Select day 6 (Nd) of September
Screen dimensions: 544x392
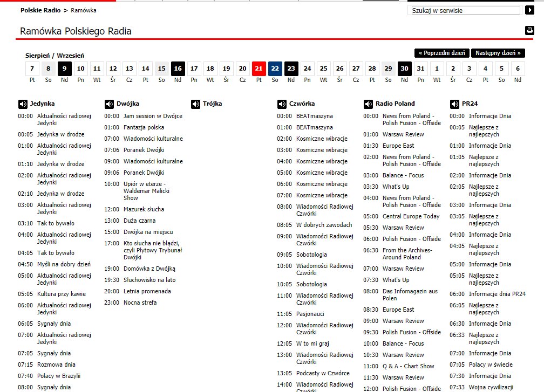point(518,68)
